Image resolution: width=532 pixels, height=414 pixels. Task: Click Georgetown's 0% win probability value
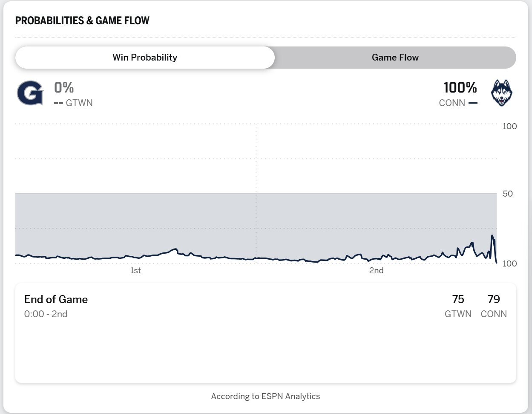coord(64,88)
